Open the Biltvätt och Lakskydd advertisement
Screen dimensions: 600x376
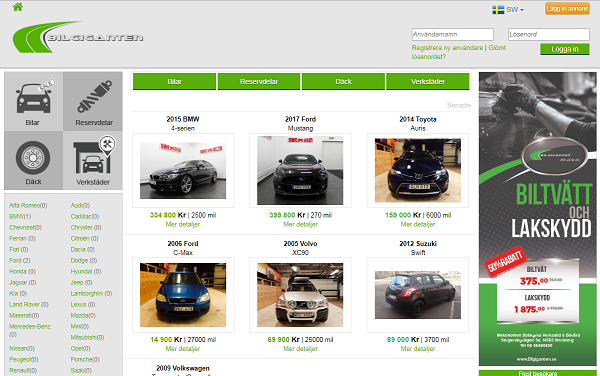pos(538,219)
